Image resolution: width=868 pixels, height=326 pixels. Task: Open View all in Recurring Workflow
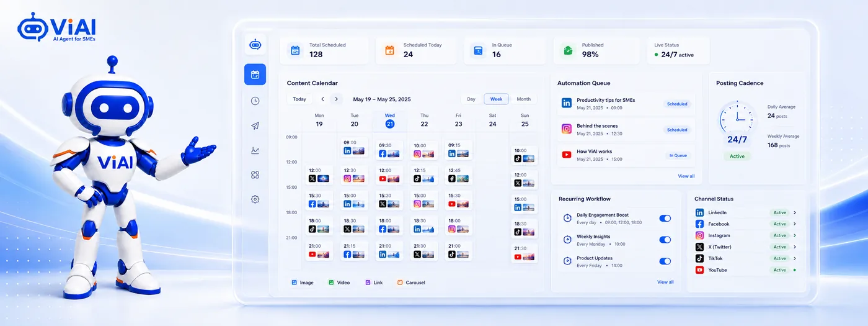665,282
